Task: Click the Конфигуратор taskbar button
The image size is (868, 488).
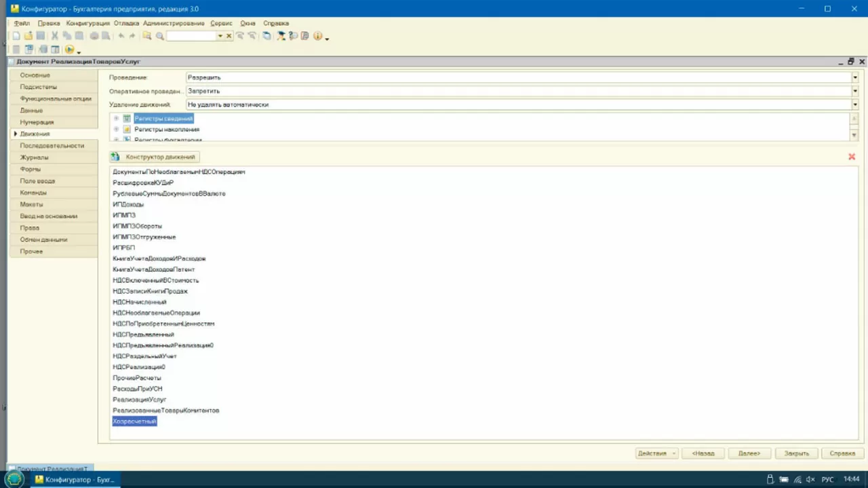Action: [76, 479]
